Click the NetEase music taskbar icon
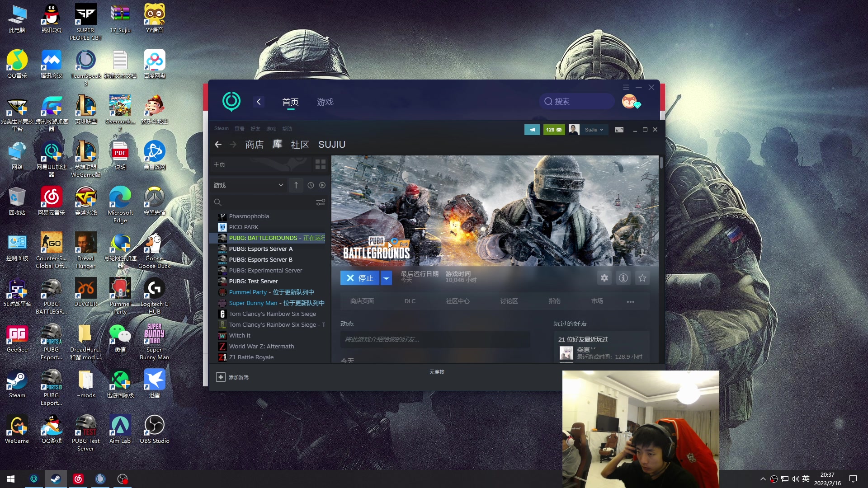Viewport: 868px width, 488px height. coord(78,479)
